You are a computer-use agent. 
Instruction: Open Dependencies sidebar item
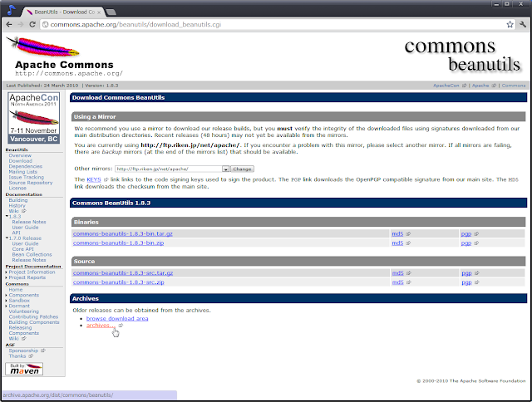click(x=26, y=166)
